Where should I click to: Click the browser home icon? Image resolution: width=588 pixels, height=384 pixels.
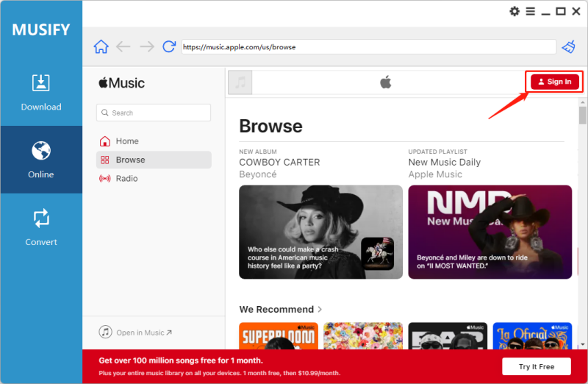pos(101,47)
